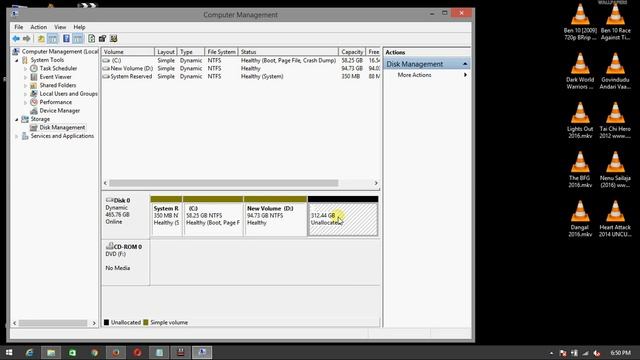Click the last toolbar icon after Properties

click(x=113, y=39)
